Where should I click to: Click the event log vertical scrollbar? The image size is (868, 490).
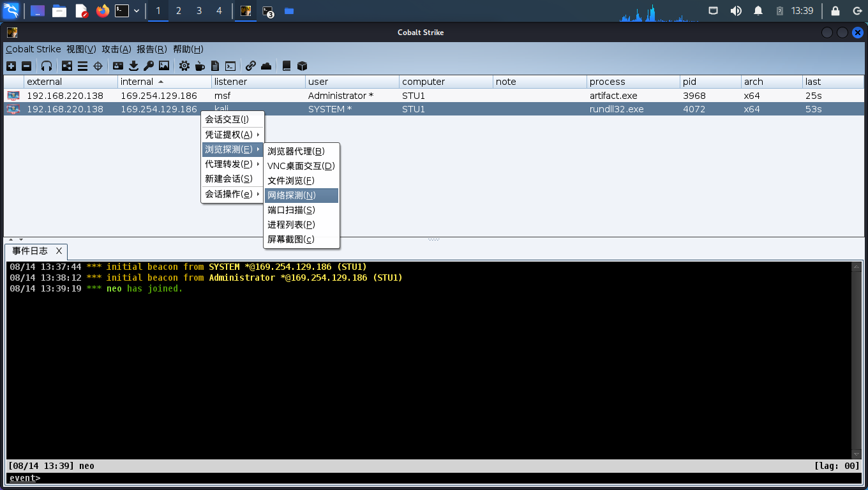[857, 360]
